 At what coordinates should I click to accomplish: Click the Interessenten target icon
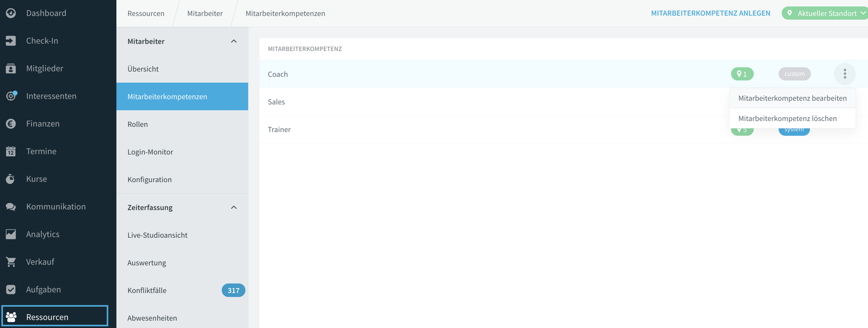(11, 96)
